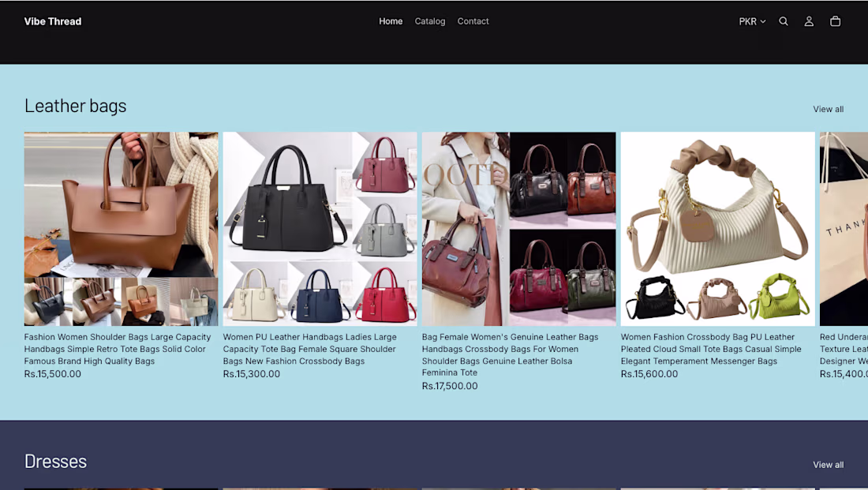The width and height of the screenshot is (868, 490).
Task: Click the Leather bags section heading
Action: (75, 106)
